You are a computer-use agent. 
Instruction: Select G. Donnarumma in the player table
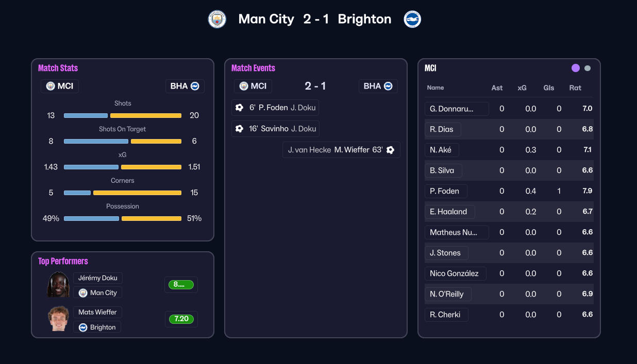coord(456,109)
